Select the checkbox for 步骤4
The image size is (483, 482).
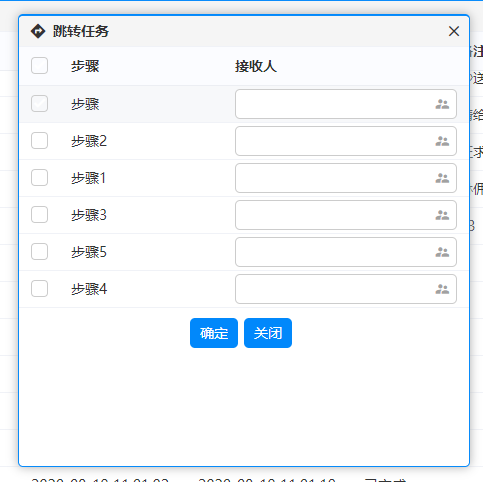pyautogui.click(x=39, y=289)
